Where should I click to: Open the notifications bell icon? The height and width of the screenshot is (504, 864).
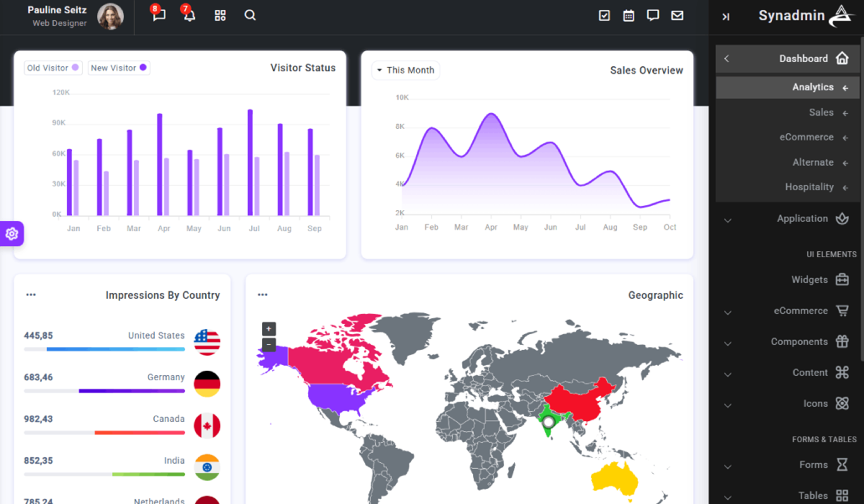189,15
